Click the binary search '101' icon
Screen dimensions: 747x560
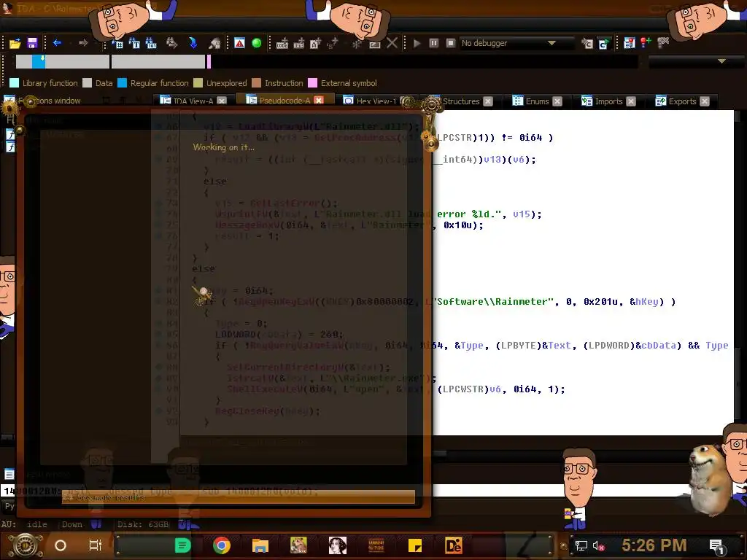[151, 43]
